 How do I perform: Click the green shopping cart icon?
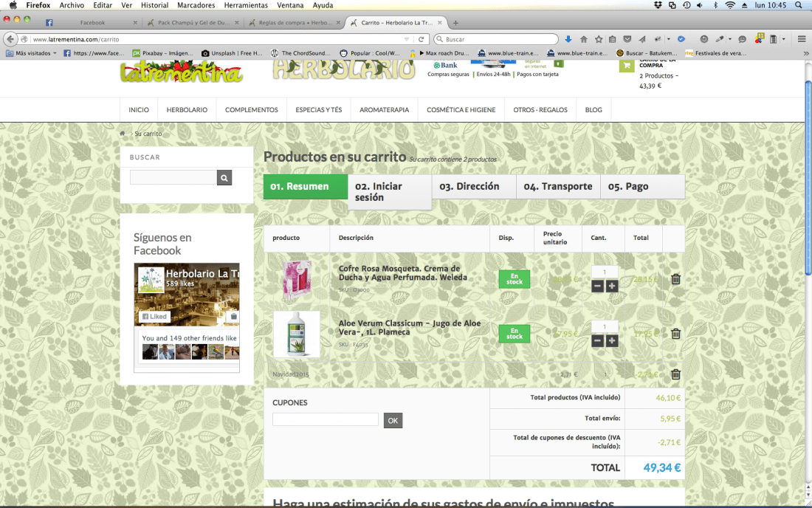pyautogui.click(x=627, y=65)
